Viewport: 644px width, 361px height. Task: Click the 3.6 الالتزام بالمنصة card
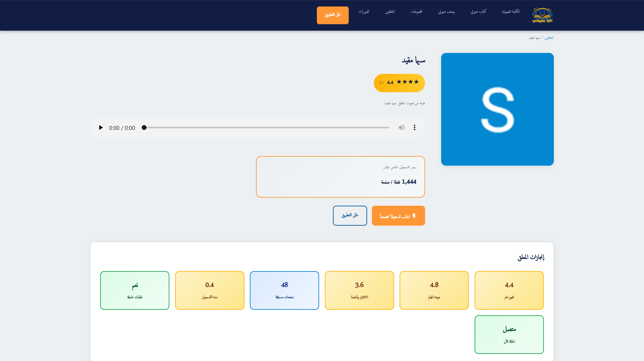point(359,290)
